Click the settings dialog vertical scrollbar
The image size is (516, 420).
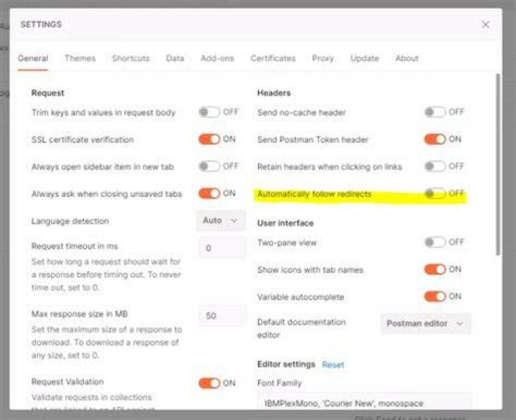click(x=498, y=165)
